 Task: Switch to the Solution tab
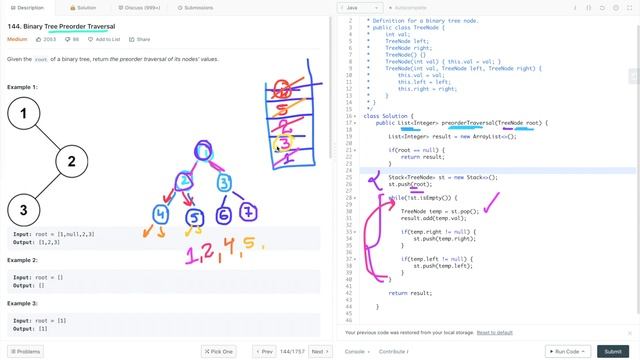click(83, 8)
